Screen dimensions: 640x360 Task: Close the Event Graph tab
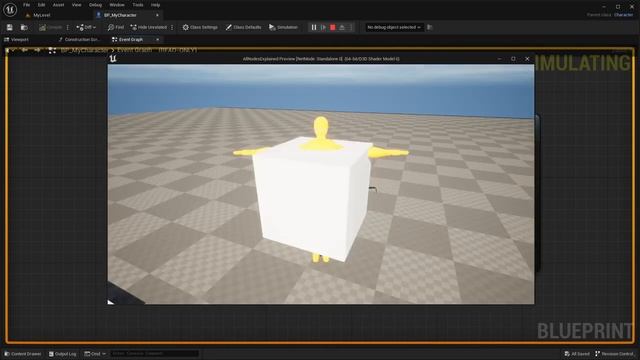pyautogui.click(x=158, y=40)
